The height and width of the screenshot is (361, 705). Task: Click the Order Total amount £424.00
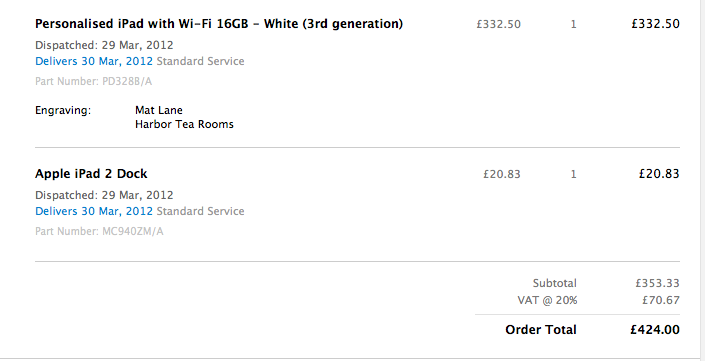point(655,330)
